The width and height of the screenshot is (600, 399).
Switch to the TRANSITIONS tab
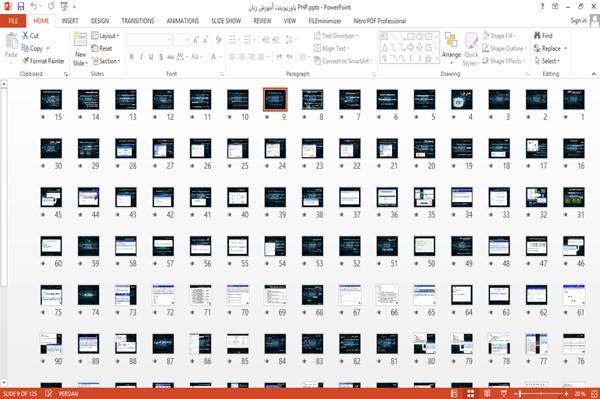pyautogui.click(x=138, y=21)
